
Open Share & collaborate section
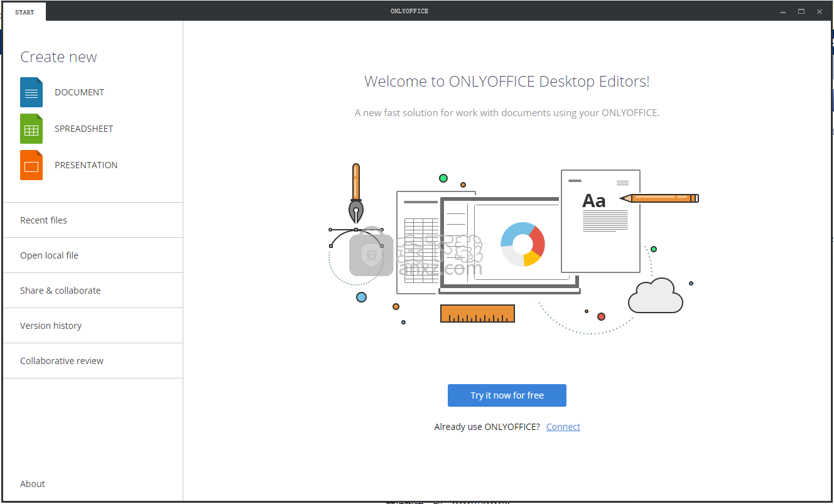(x=93, y=291)
